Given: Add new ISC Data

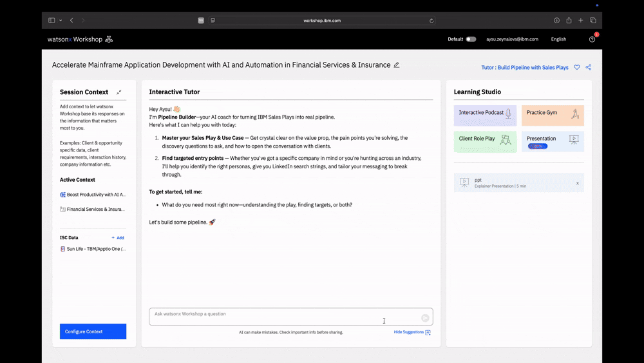Looking at the screenshot, I should (x=118, y=238).
